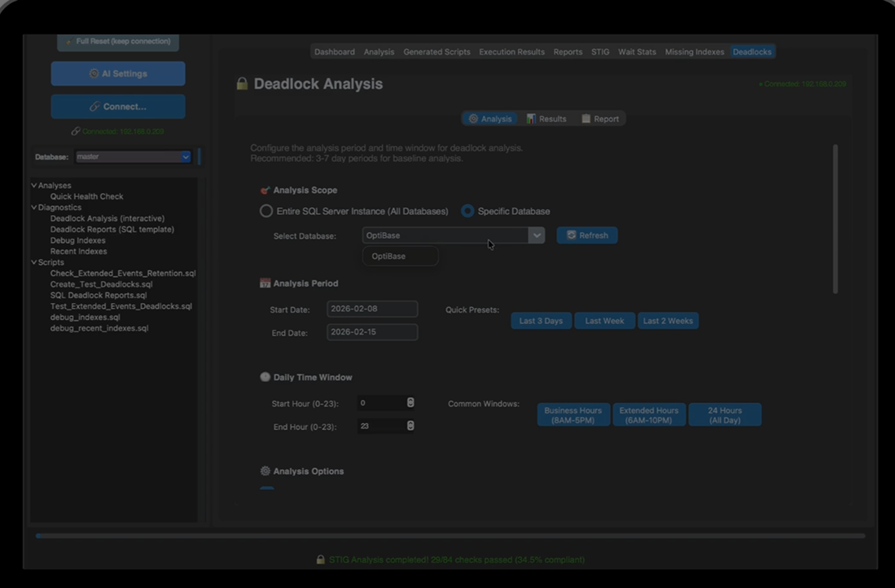Click the top-right Connected: 192.168.0.209 status
The width and height of the screenshot is (895, 588).
tap(802, 84)
